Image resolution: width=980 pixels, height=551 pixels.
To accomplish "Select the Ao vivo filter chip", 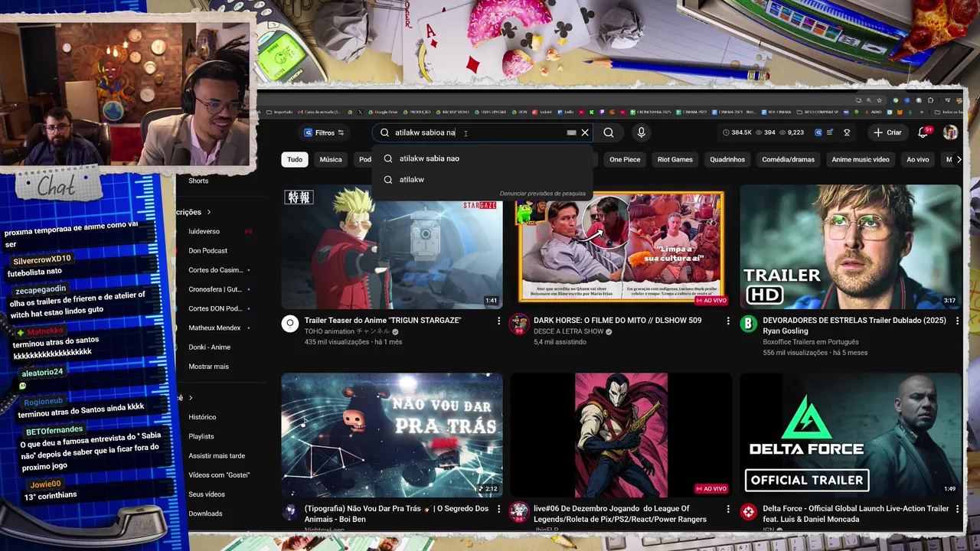I will click(x=917, y=159).
